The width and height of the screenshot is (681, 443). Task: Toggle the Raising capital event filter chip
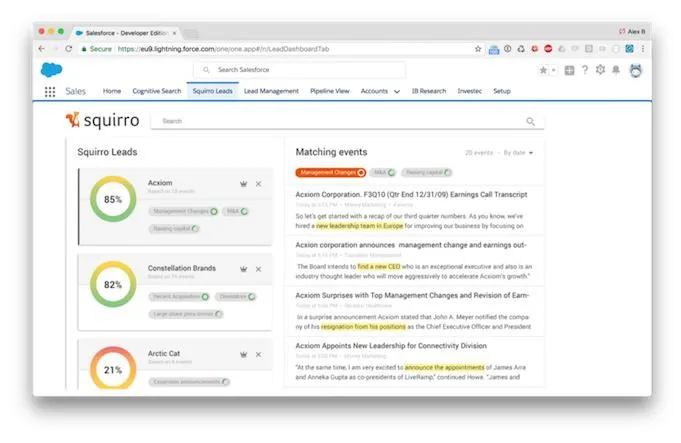point(426,172)
